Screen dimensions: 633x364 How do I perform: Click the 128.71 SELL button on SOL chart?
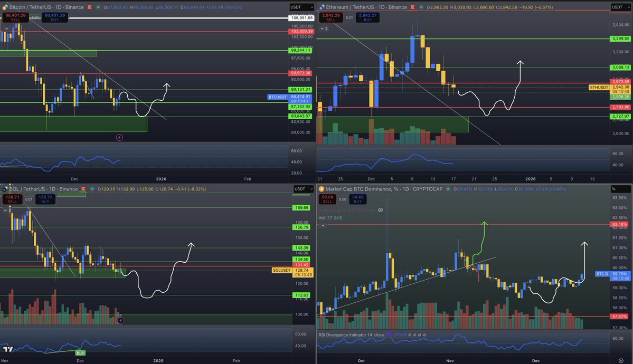tap(13, 199)
